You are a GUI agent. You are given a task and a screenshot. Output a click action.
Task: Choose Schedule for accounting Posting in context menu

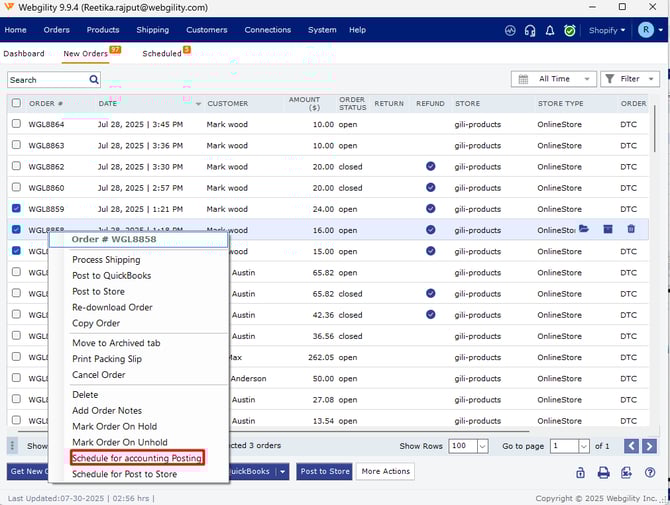[x=137, y=458]
